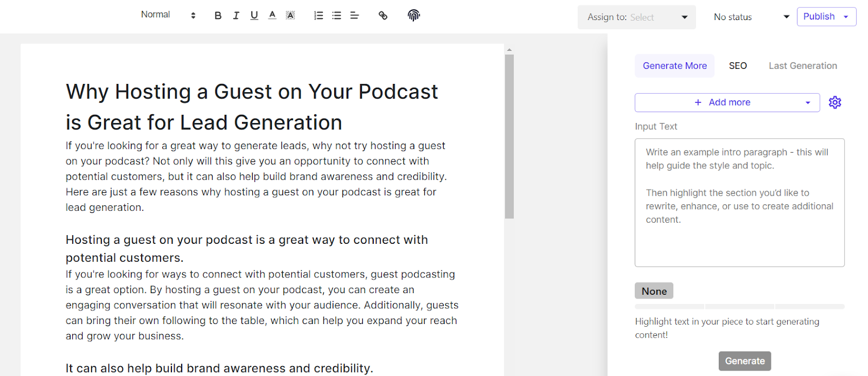Insert a bulleted list
The height and width of the screenshot is (376, 868).
point(336,16)
